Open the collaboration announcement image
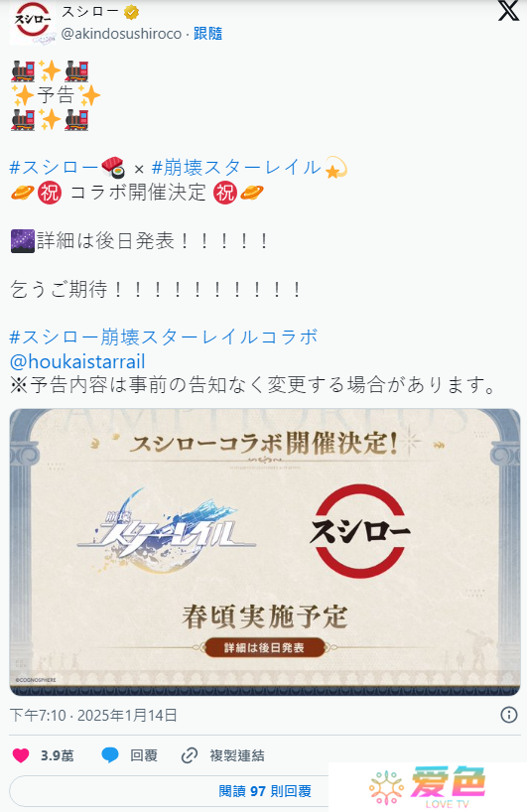This screenshot has height=812, width=527. coord(265,552)
